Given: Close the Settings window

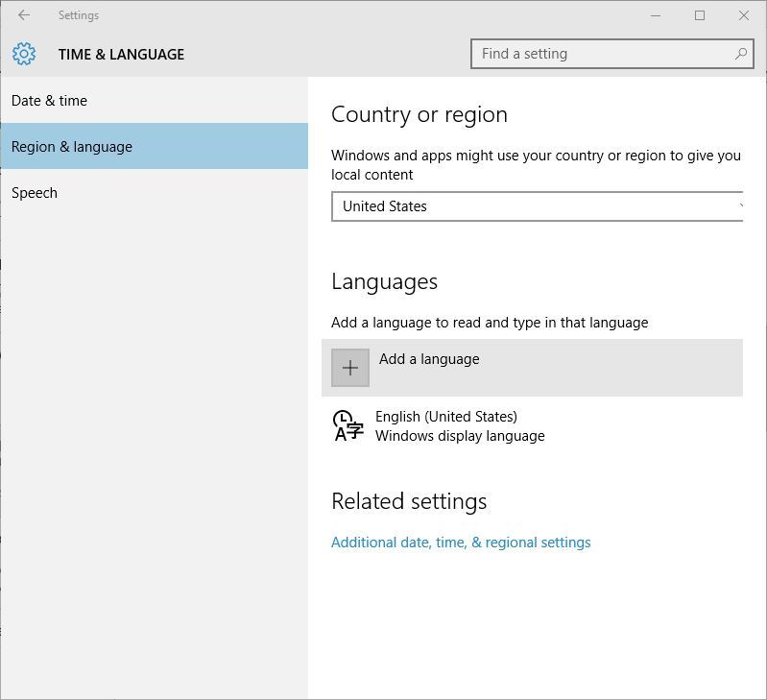Looking at the screenshot, I should click(744, 15).
